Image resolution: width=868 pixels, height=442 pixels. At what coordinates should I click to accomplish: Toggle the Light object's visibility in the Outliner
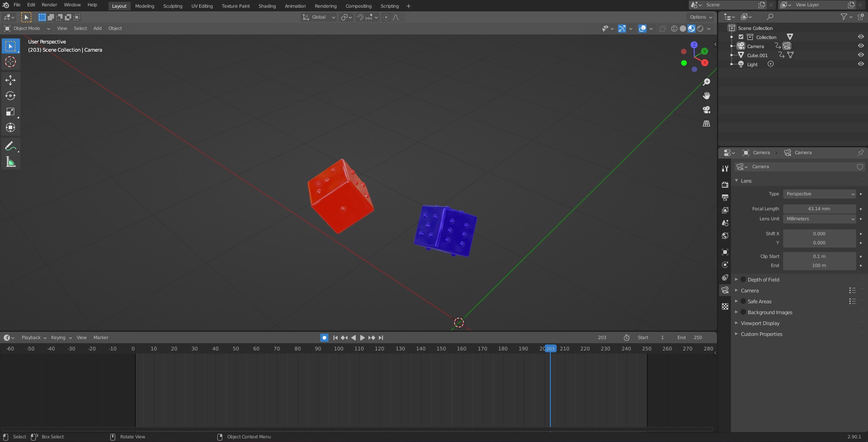[x=861, y=64]
